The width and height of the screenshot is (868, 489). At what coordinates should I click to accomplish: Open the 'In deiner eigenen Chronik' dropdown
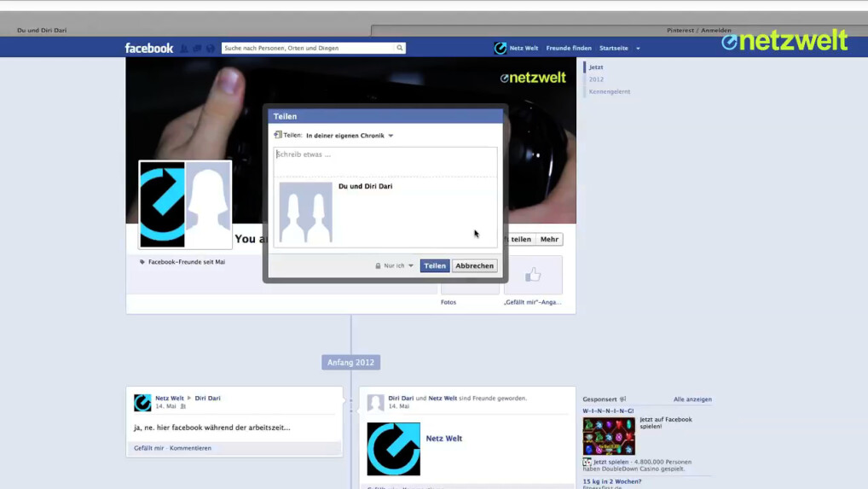(350, 136)
